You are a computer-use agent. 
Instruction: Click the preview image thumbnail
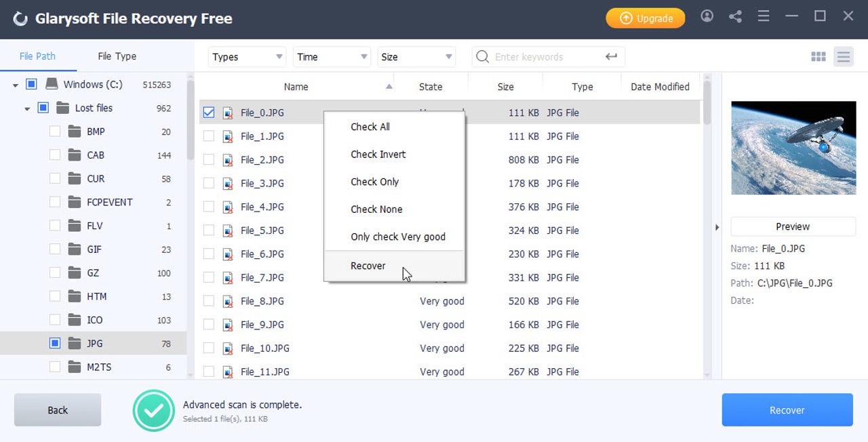[x=793, y=148]
